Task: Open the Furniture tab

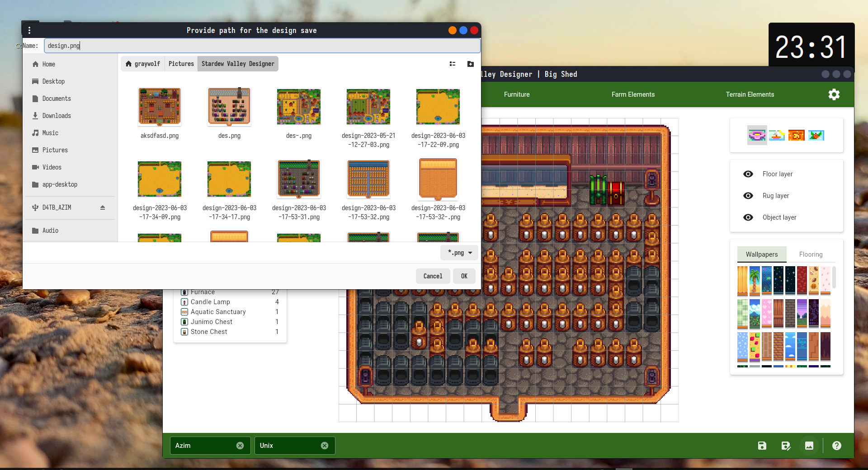Action: tap(517, 94)
